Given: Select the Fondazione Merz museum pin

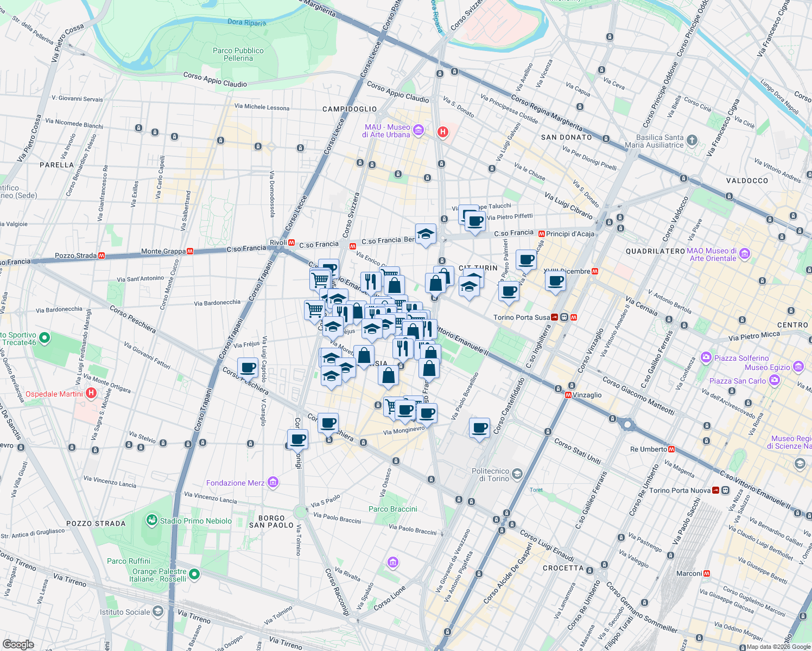Looking at the screenshot, I should tap(273, 482).
